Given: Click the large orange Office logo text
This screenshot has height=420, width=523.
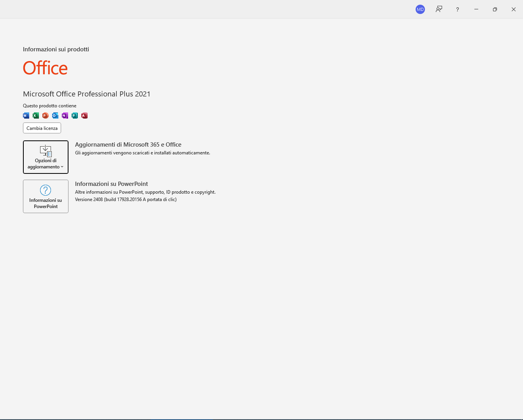Looking at the screenshot, I should pos(45,68).
